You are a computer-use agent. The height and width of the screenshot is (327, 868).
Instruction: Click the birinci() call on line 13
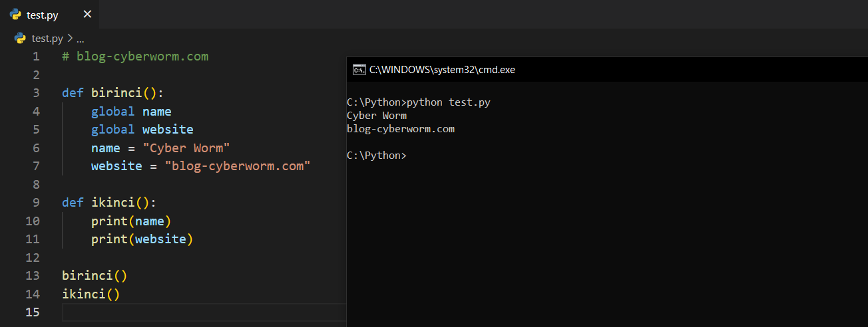click(x=94, y=275)
